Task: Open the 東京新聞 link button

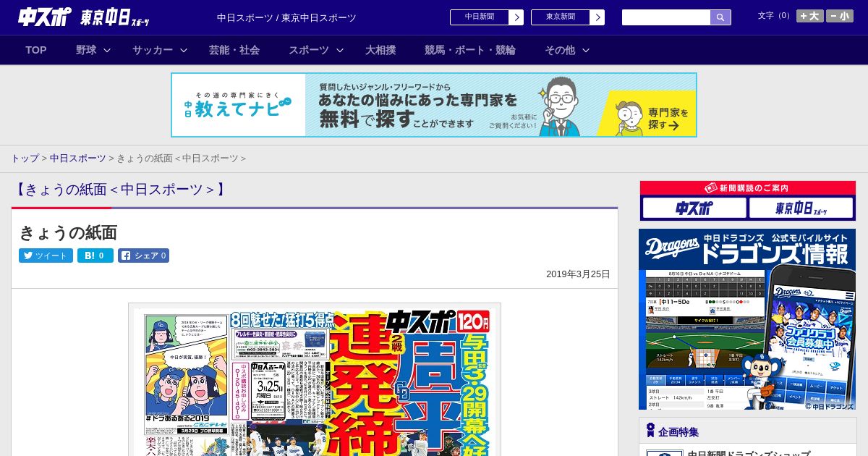Action: click(x=561, y=17)
